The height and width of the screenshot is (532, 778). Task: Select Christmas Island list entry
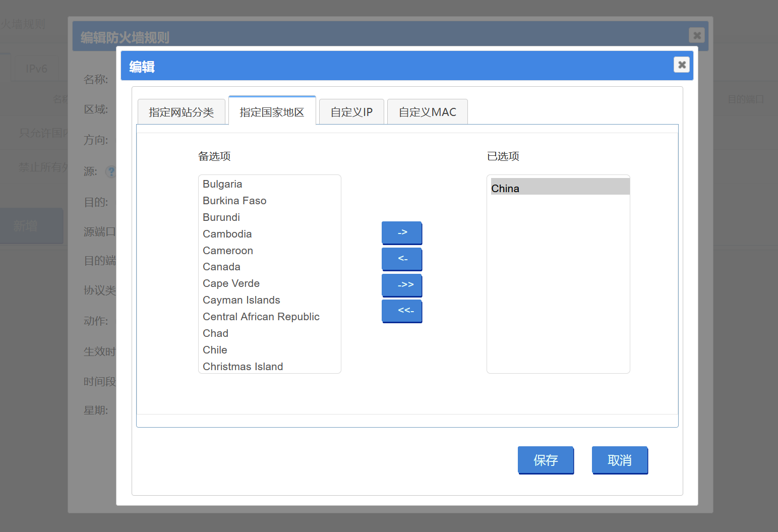243,366
